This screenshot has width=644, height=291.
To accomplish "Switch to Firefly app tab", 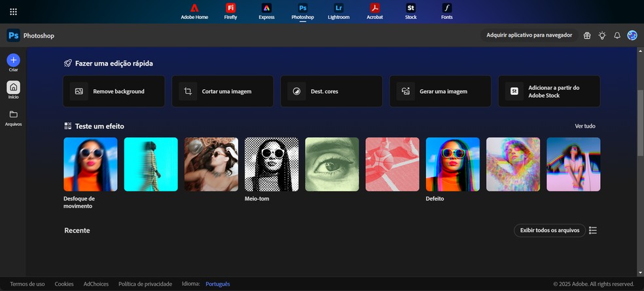I will click(230, 11).
